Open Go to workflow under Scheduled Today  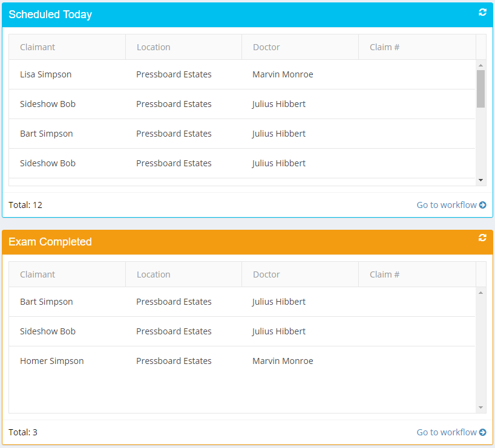click(451, 205)
